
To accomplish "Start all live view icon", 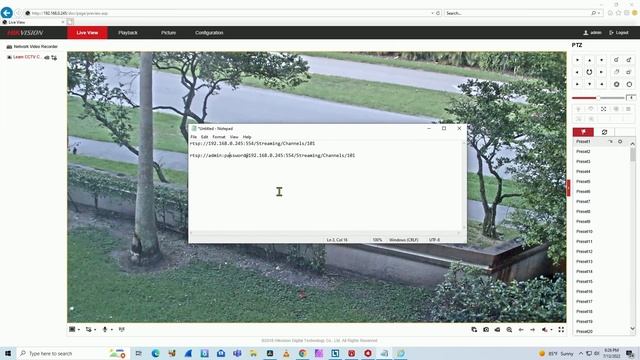I will pyautogui.click(x=474, y=329).
